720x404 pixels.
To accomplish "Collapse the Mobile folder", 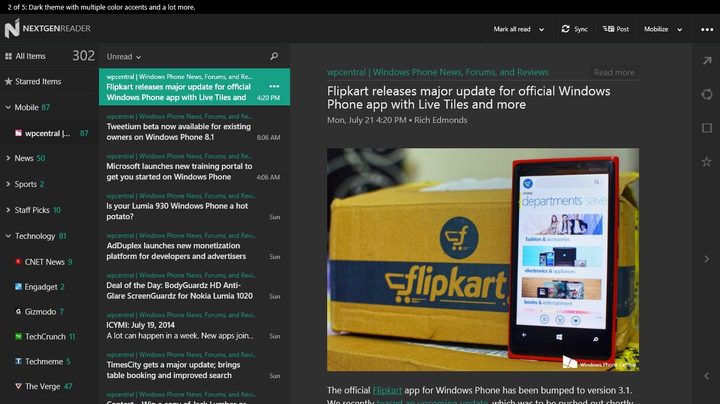I will coord(8,107).
